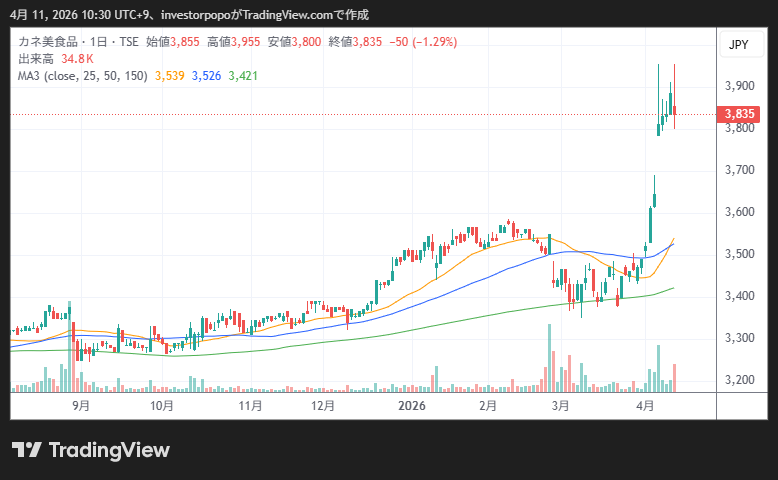Click the 3,500 price scale label
The height and width of the screenshot is (480, 778).
pos(738,254)
